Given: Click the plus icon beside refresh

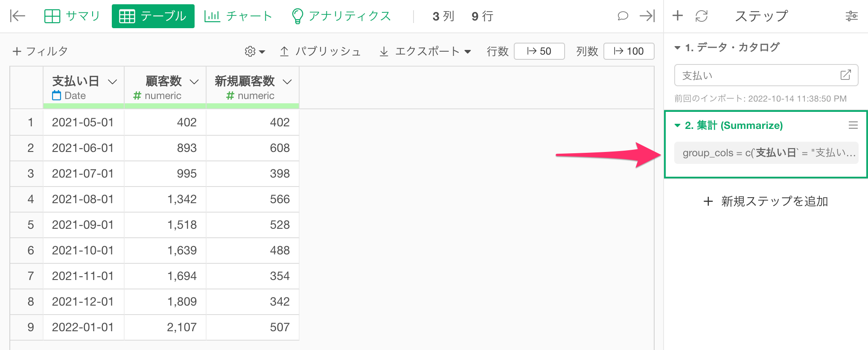Looking at the screenshot, I should (x=678, y=16).
